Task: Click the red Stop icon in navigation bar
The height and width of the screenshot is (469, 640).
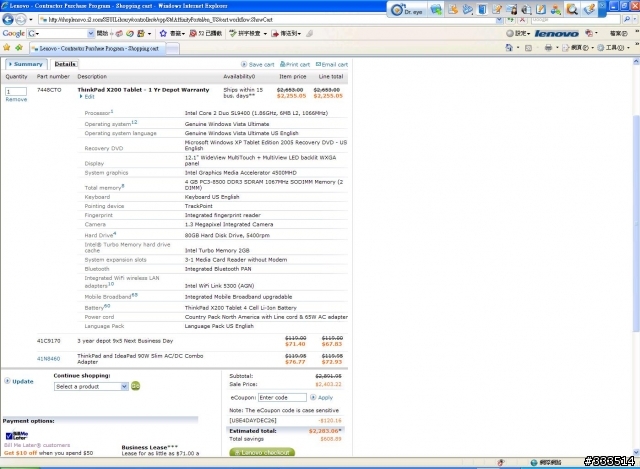Action: pyautogui.click(x=522, y=20)
